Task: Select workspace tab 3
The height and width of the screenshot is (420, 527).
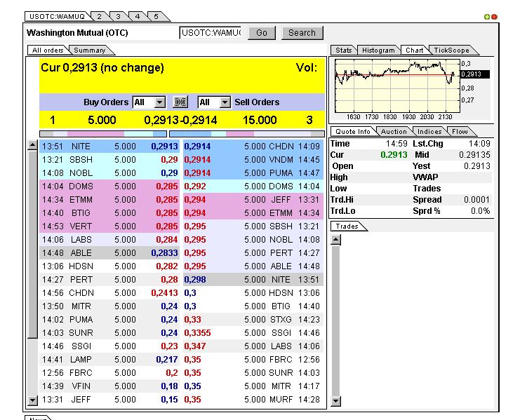Action: click(118, 16)
